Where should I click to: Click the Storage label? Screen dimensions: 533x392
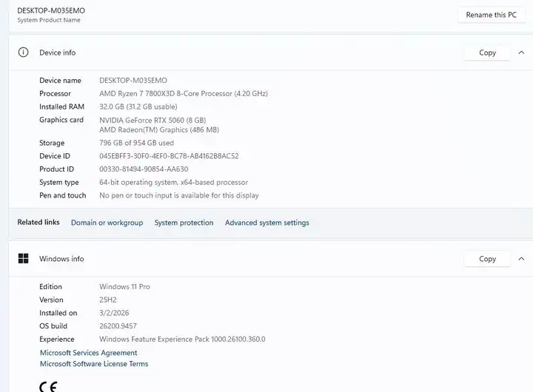pos(52,143)
